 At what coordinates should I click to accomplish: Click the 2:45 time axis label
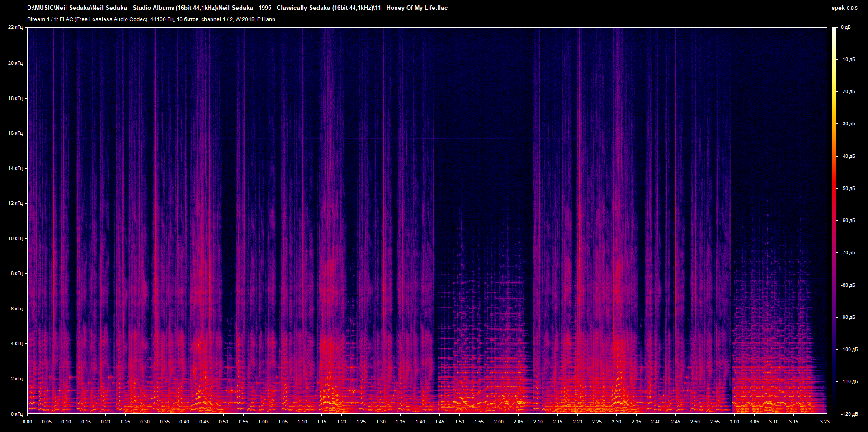tap(675, 422)
